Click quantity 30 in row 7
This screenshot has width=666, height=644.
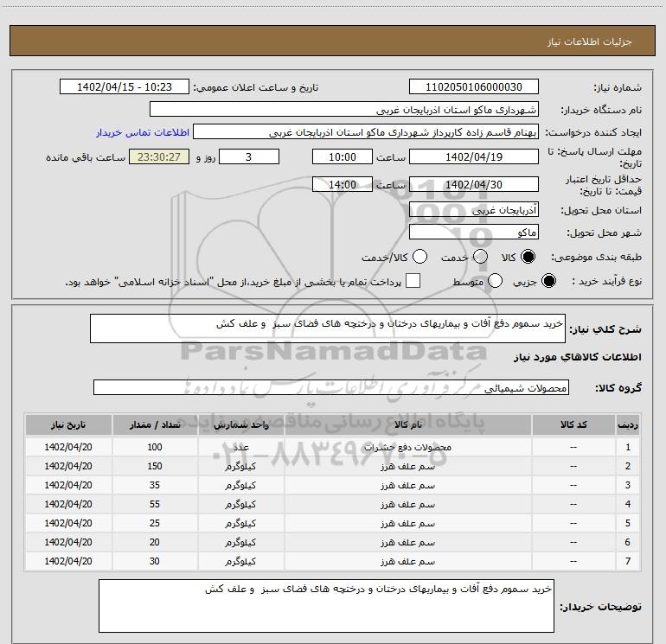155,561
